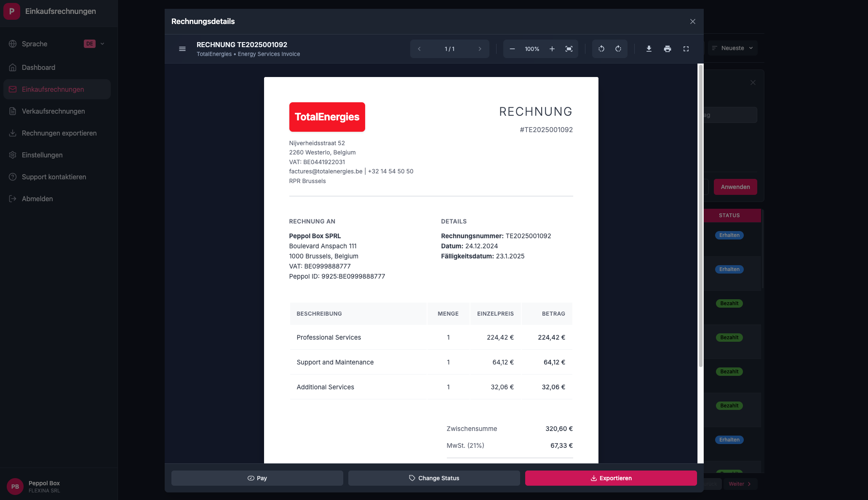Click the TotalEnergies logo in invoice
868x500 pixels.
(327, 117)
